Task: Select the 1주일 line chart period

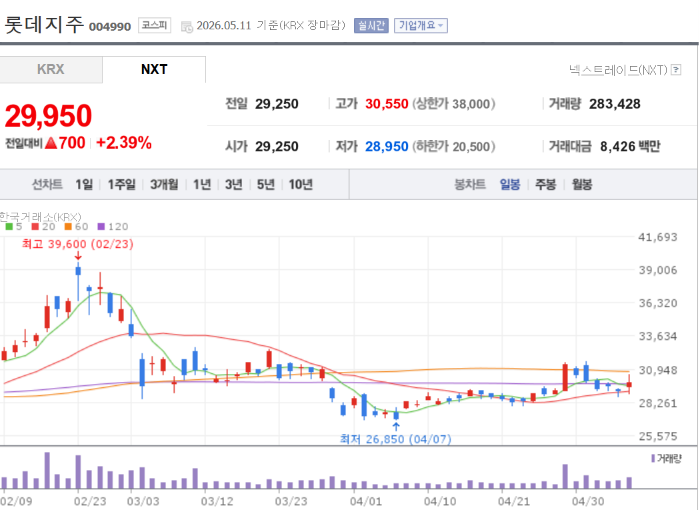Action: click(x=121, y=184)
